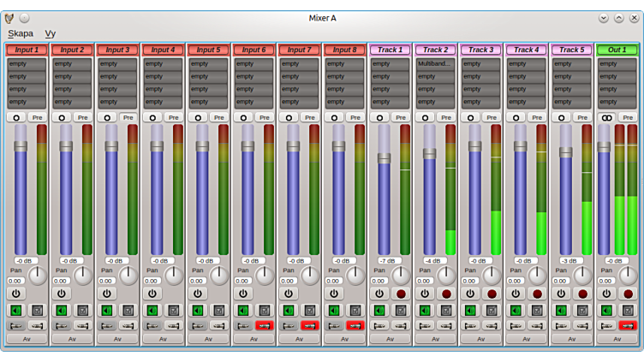Toggle the Pre fader button on Input 2
This screenshot has height=362, width=644.
(x=83, y=117)
